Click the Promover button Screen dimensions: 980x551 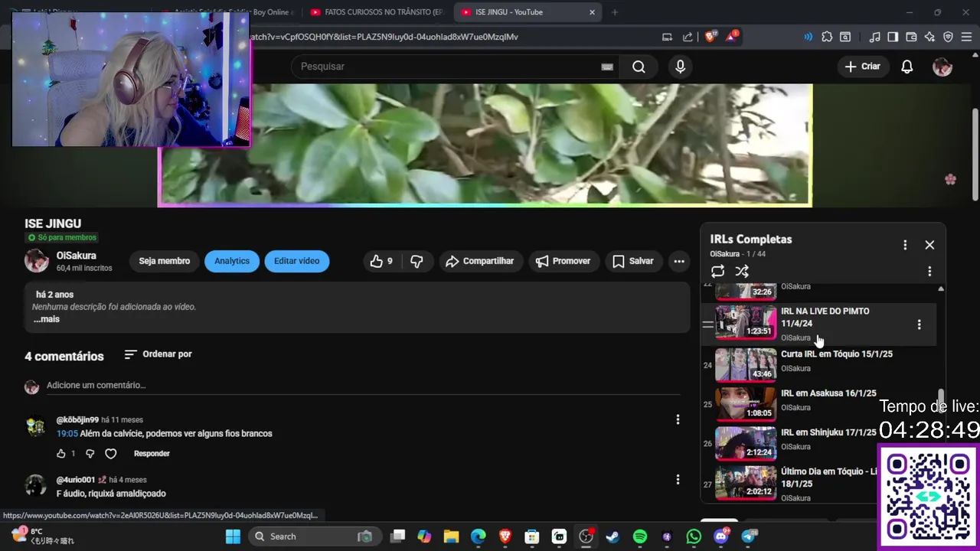tap(563, 261)
